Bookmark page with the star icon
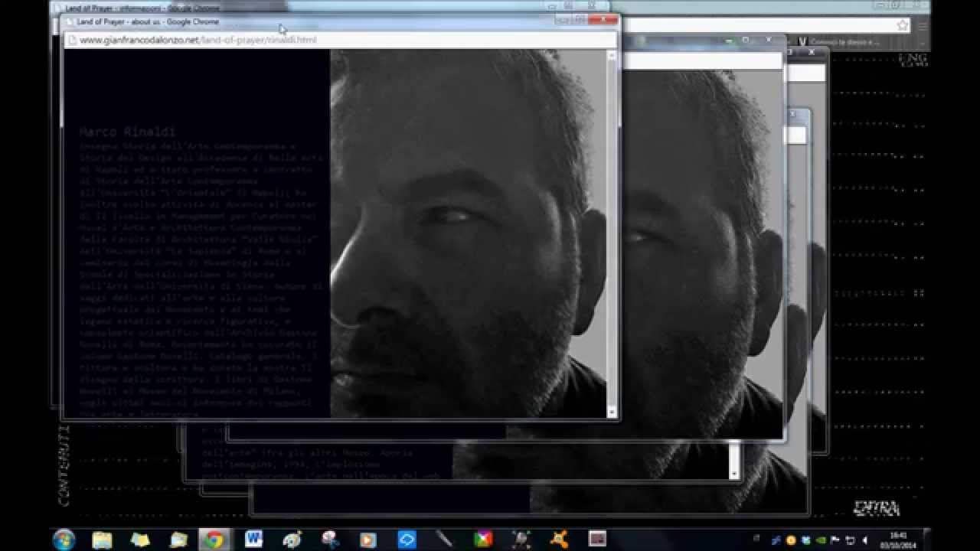Image resolution: width=980 pixels, height=551 pixels. pyautogui.click(x=903, y=25)
